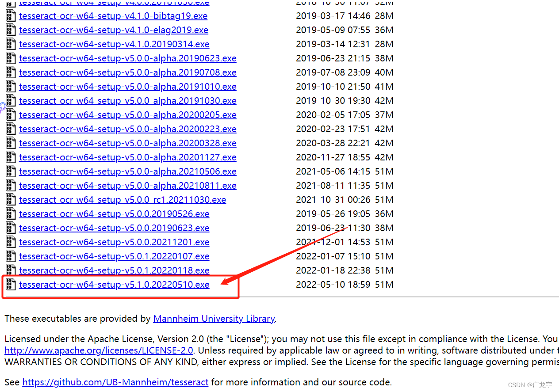Download tesseract-ocr-w64-setup-v4.1.0.20190314.exe

(114, 44)
